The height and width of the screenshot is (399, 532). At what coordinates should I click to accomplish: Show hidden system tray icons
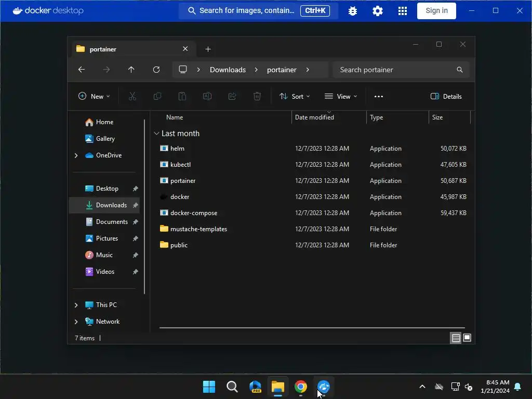tap(422, 387)
